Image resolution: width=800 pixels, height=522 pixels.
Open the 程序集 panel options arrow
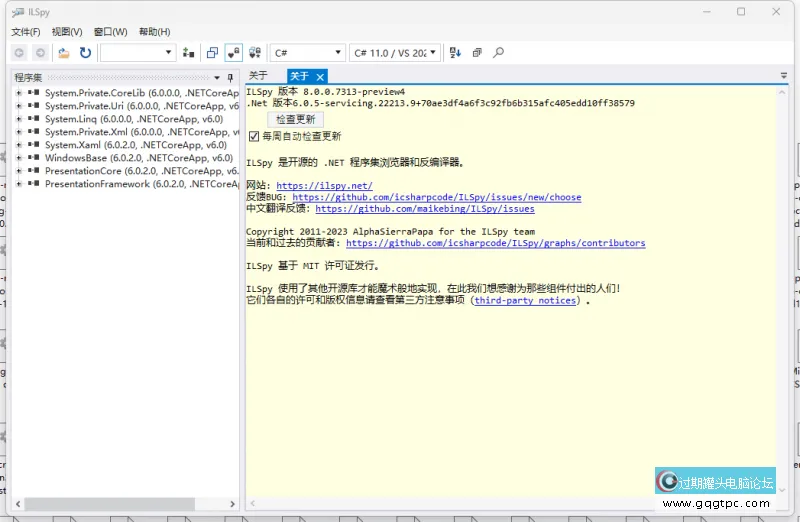pos(217,78)
